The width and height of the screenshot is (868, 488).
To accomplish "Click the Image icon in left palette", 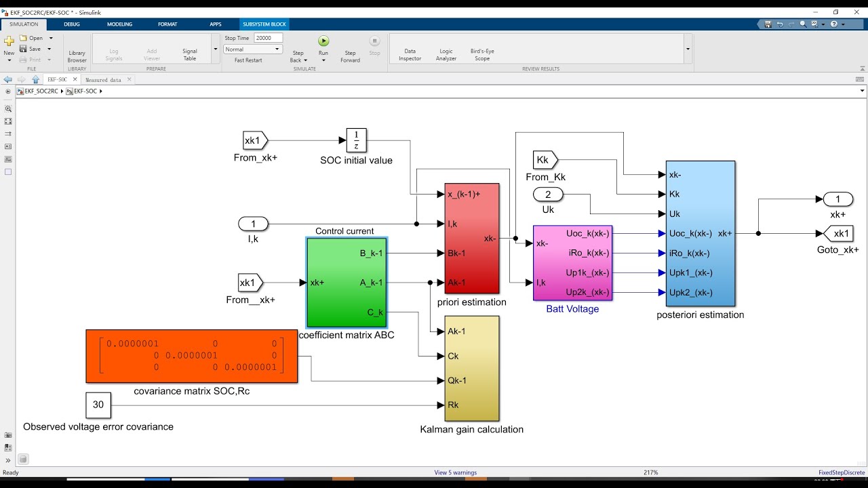I will 8,159.
